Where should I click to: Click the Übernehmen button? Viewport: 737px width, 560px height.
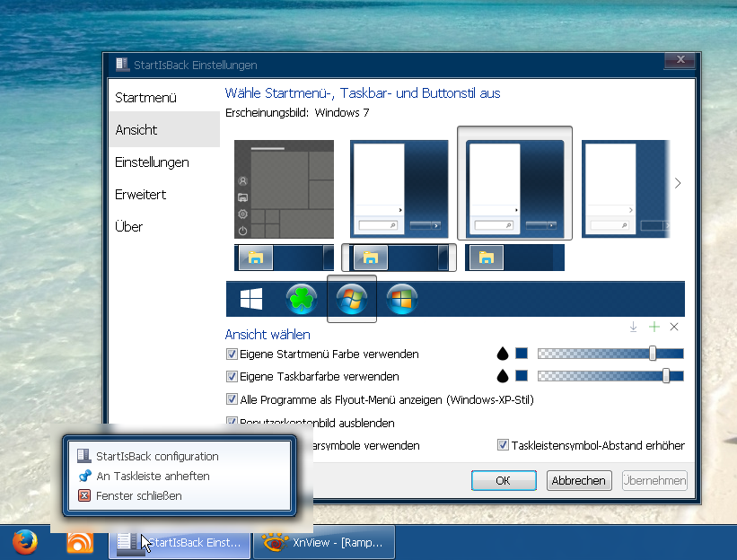(654, 481)
